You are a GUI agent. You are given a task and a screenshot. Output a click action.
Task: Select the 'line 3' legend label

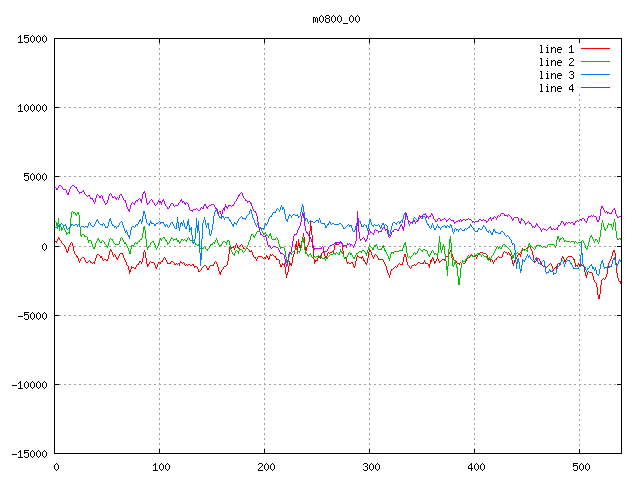point(556,75)
